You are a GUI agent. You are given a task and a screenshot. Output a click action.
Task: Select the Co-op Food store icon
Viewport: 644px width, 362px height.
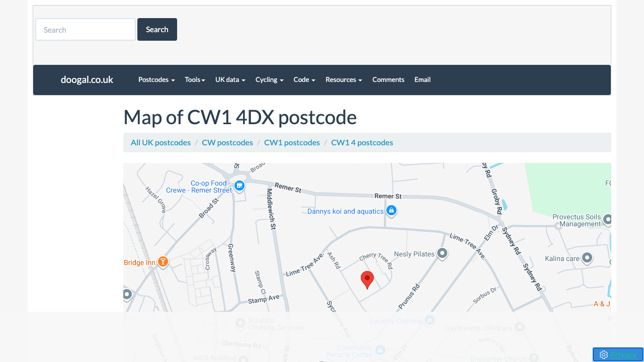[239, 186]
